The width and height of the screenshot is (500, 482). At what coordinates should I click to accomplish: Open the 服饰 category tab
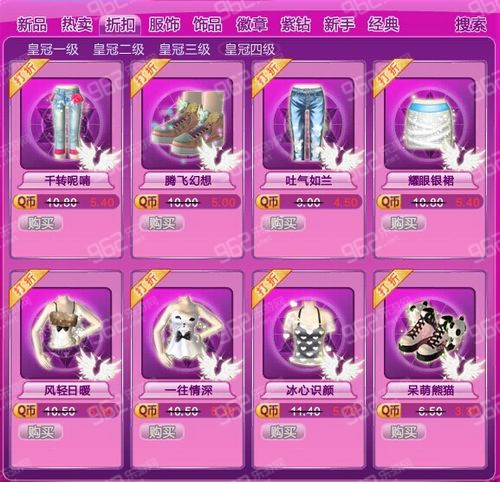tap(164, 25)
